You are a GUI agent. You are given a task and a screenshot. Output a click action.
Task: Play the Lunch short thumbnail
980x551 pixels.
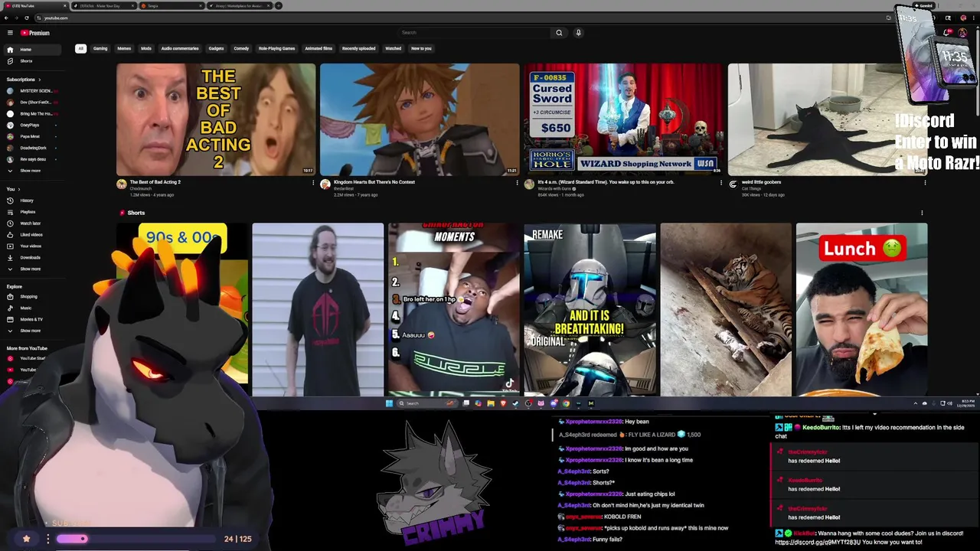point(861,309)
